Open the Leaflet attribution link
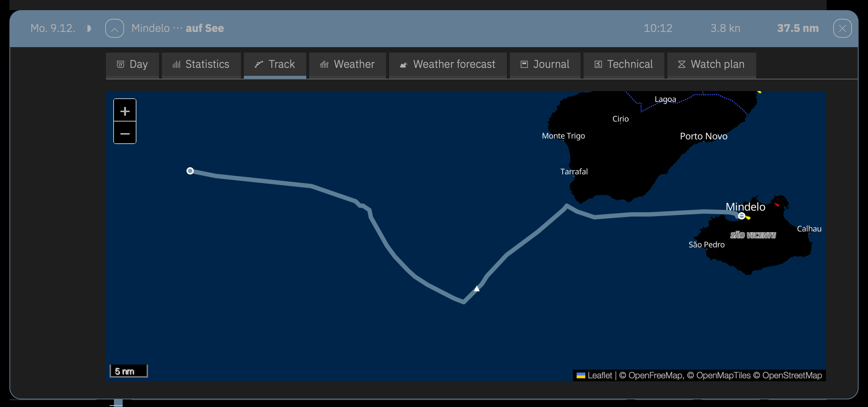Image resolution: width=868 pixels, height=407 pixels. [599, 375]
